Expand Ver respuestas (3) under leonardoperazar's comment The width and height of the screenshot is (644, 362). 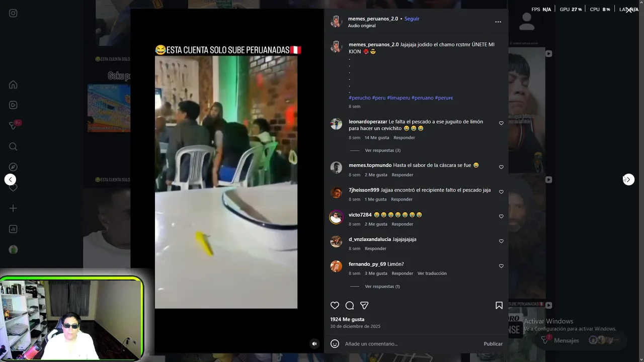click(382, 150)
